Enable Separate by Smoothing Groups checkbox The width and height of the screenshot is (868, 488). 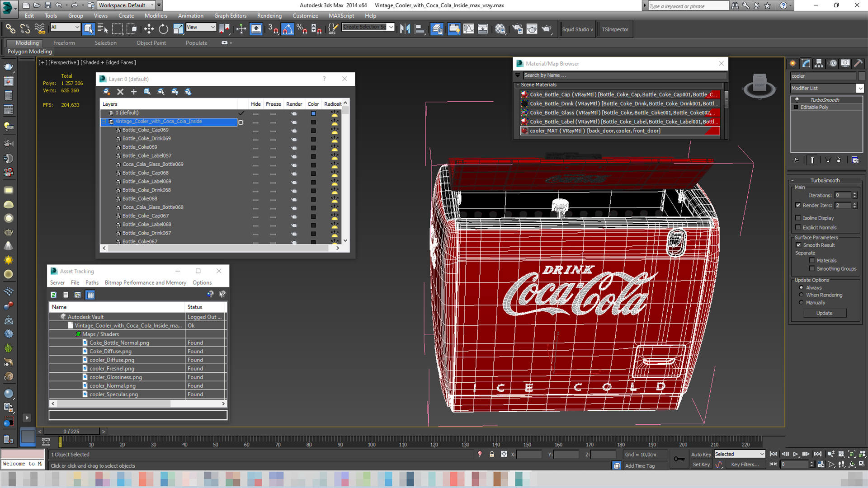(x=812, y=268)
